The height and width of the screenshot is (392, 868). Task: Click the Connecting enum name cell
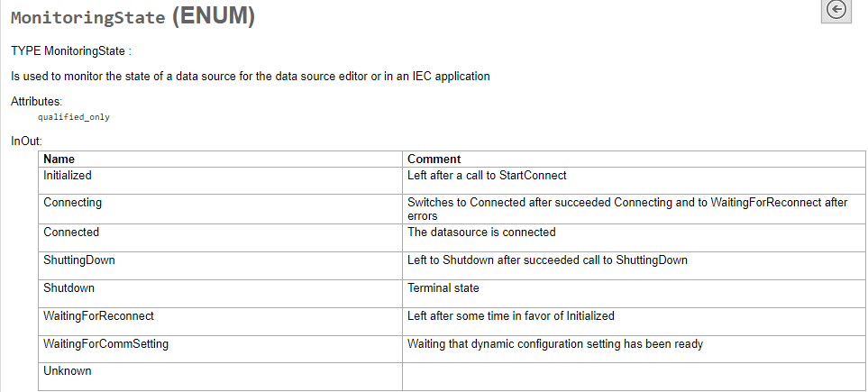pyautogui.click(x=72, y=203)
